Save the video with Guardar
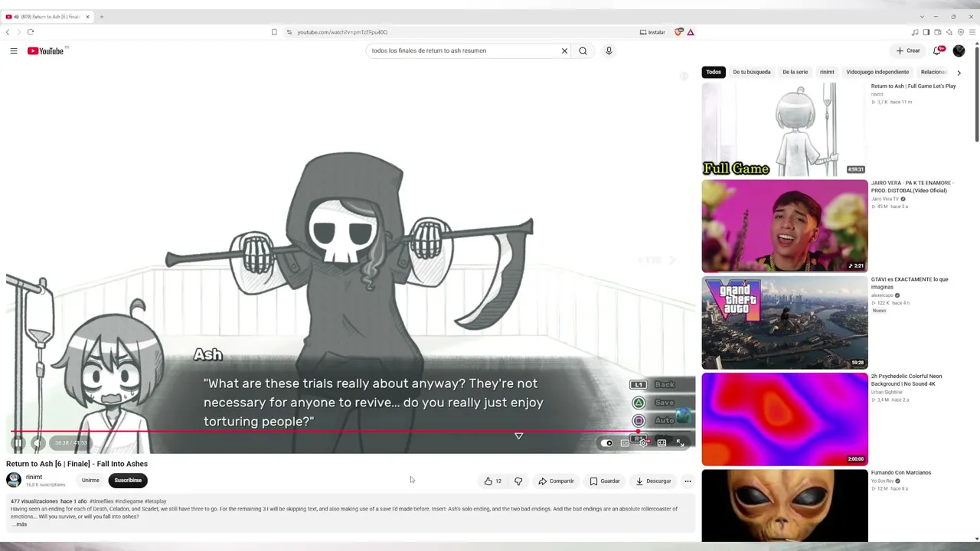 coord(605,481)
